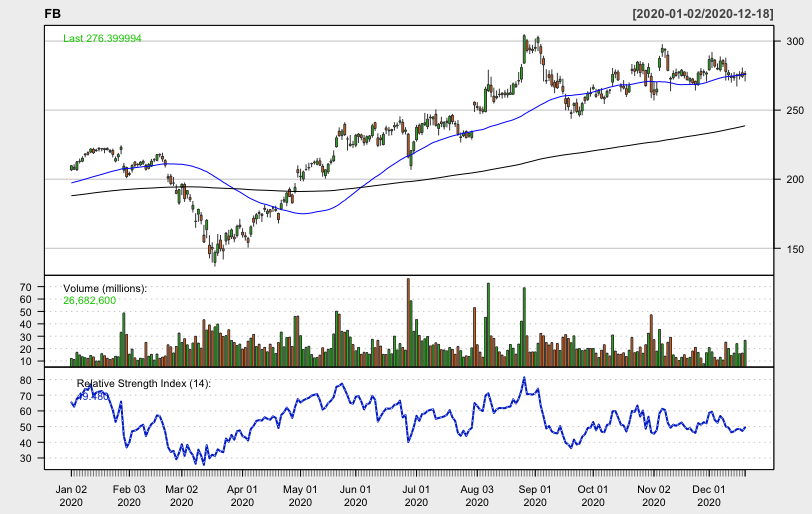Click the Dec 01 2020 date label
The width and height of the screenshot is (812, 514).
tap(708, 495)
